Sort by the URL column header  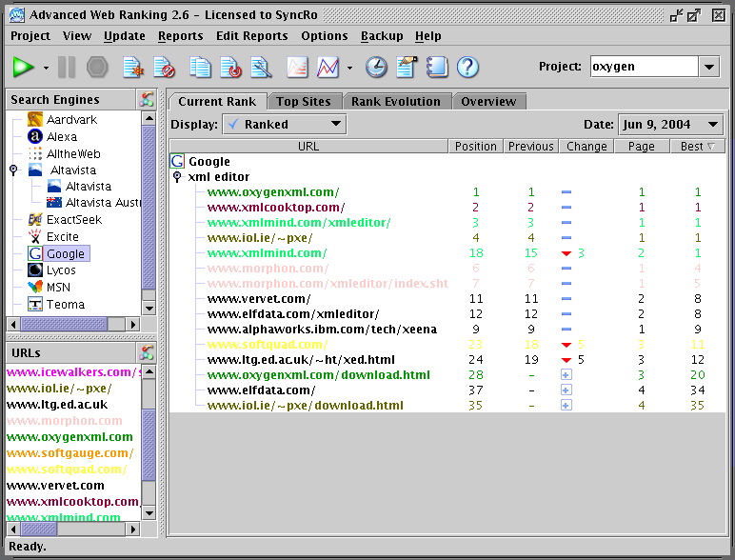(308, 147)
